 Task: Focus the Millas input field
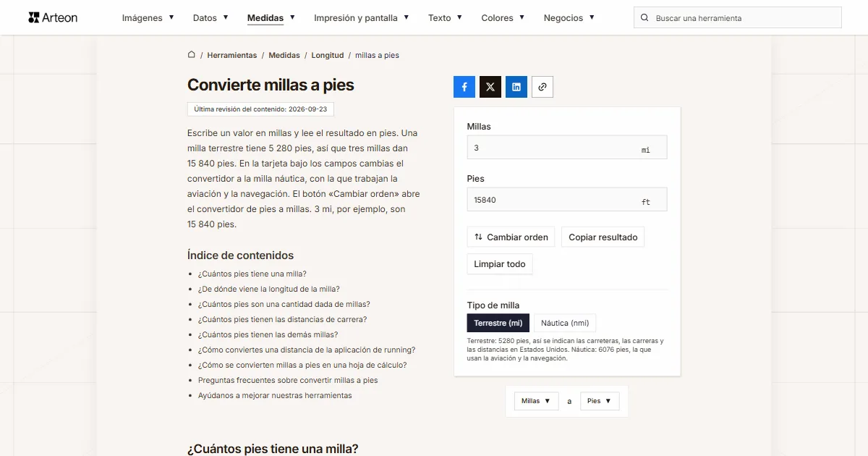[567, 147]
